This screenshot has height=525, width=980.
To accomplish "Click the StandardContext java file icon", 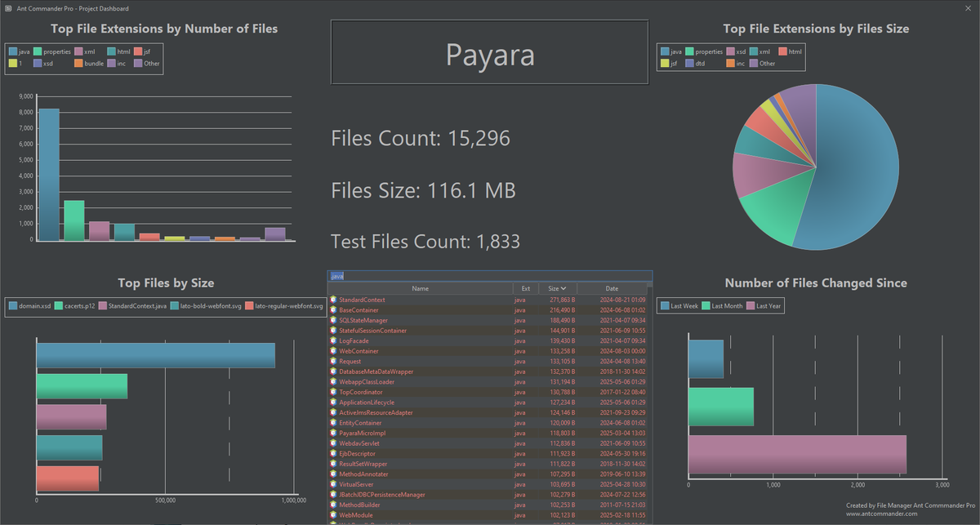I will click(x=333, y=300).
